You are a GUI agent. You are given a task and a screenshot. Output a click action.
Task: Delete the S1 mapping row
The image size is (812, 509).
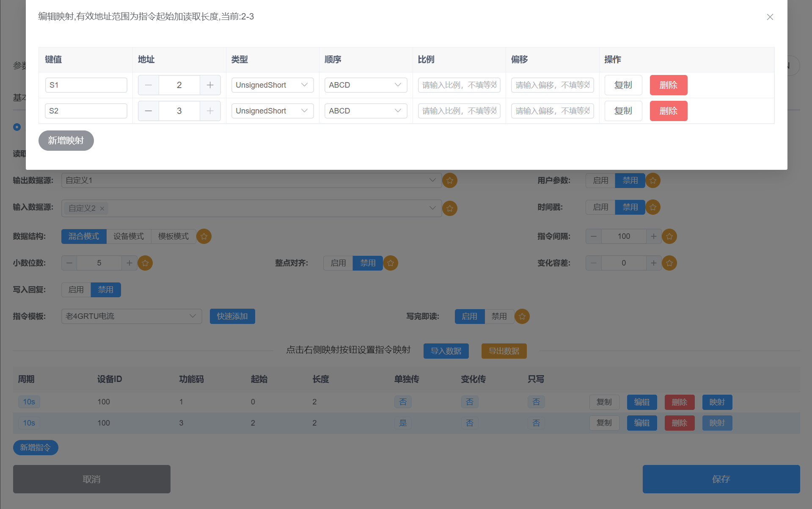tap(669, 85)
